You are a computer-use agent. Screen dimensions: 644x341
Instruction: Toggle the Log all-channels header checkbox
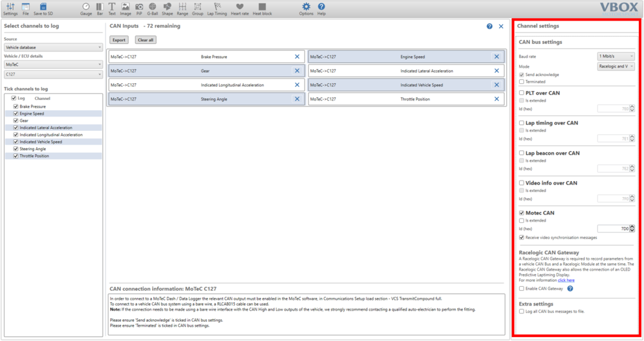click(x=14, y=99)
